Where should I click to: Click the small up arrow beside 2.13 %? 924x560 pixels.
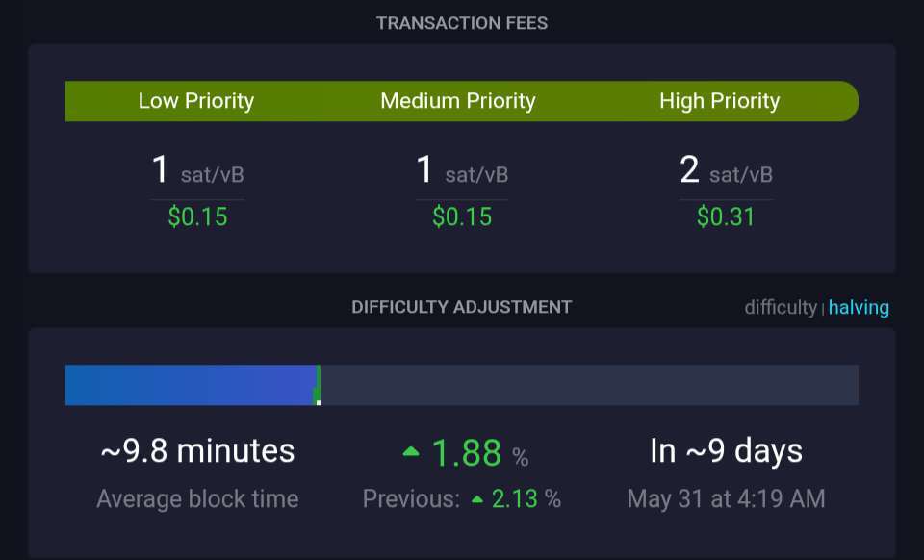[477, 500]
